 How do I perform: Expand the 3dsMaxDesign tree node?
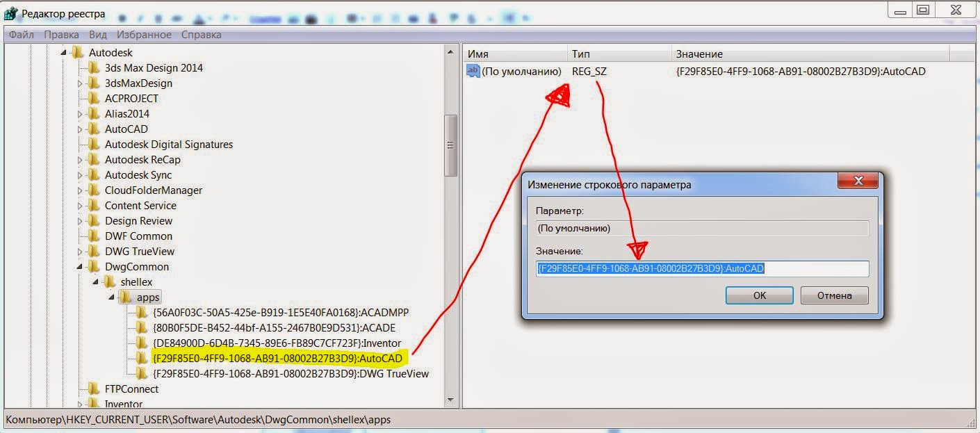79,83
